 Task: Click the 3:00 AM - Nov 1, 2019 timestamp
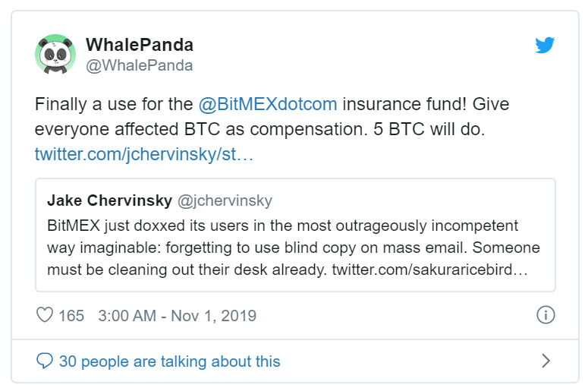coord(177,316)
